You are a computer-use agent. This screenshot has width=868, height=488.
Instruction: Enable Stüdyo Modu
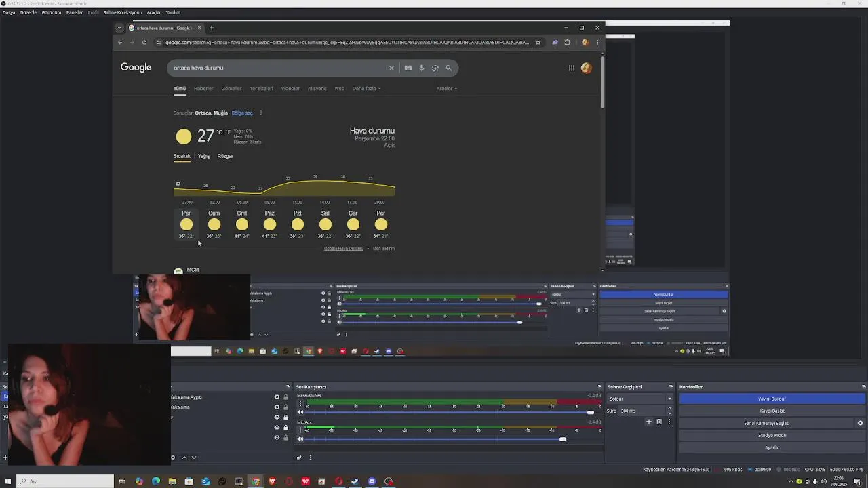pos(772,435)
